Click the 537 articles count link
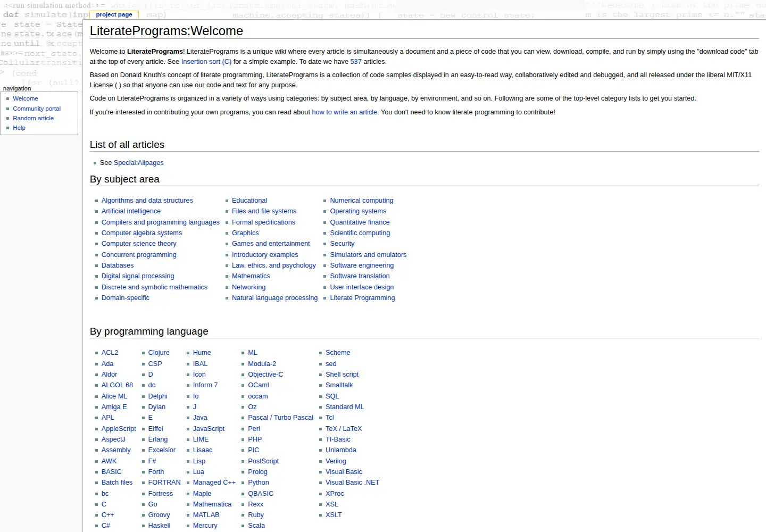This screenshot has height=532, width=766. 356,62
